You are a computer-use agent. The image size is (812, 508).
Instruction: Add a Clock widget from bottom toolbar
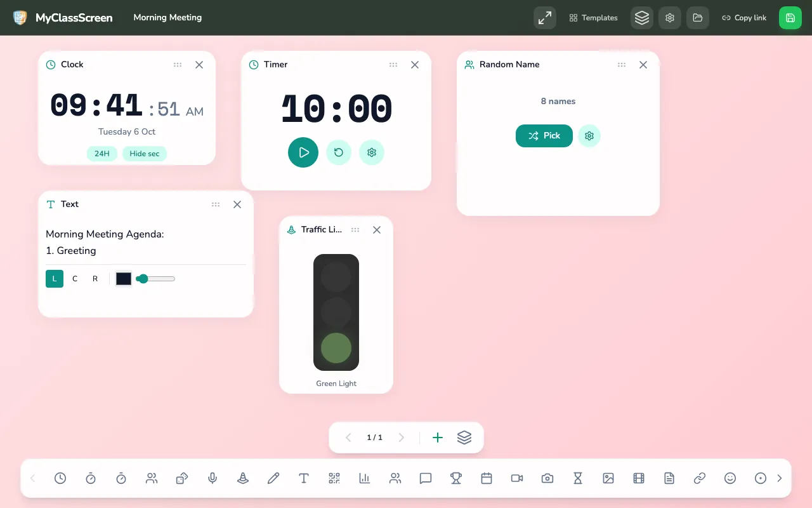[60, 478]
